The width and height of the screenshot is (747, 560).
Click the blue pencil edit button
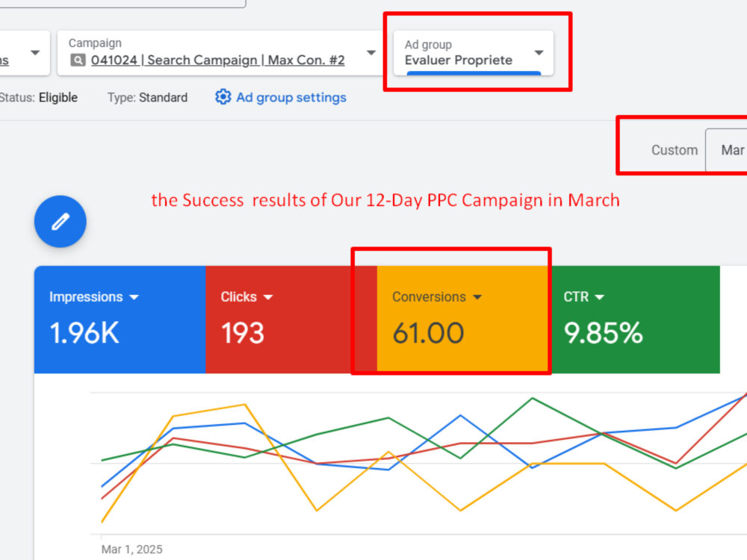[60, 222]
